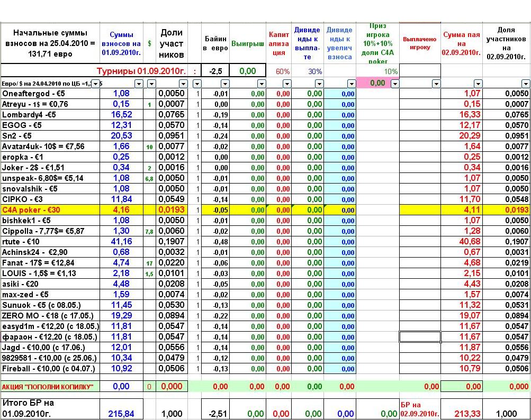Open filter dropdown for the $ column
531x420 pixels.
pyautogui.click(x=151, y=84)
